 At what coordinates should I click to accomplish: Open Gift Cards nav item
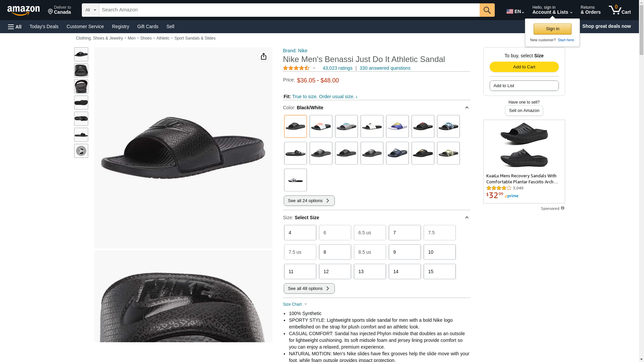[148, 26]
